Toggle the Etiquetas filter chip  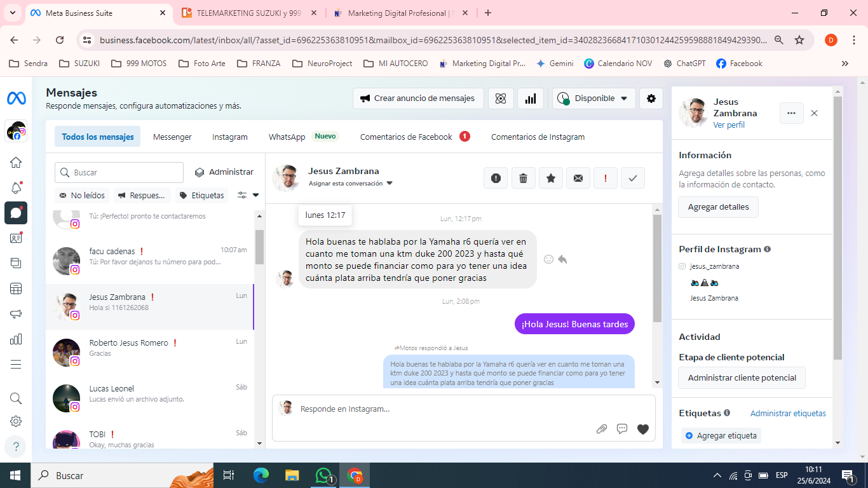point(201,195)
